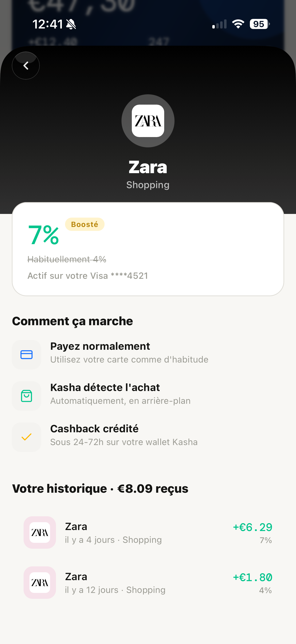Tap the Habituellement 4% text
This screenshot has height=644, width=296.
(67, 259)
